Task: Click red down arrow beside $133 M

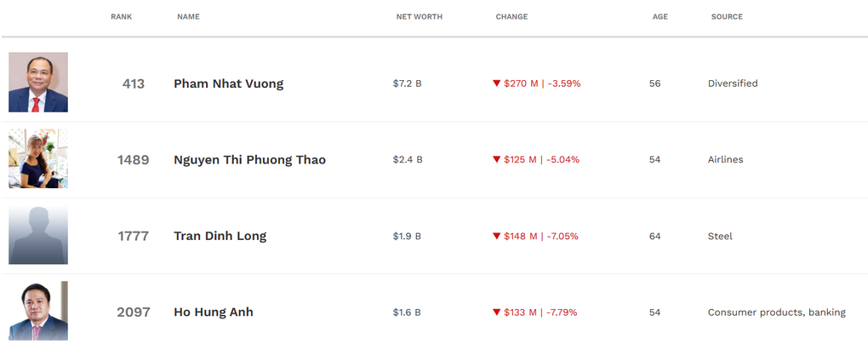Action: (x=497, y=312)
